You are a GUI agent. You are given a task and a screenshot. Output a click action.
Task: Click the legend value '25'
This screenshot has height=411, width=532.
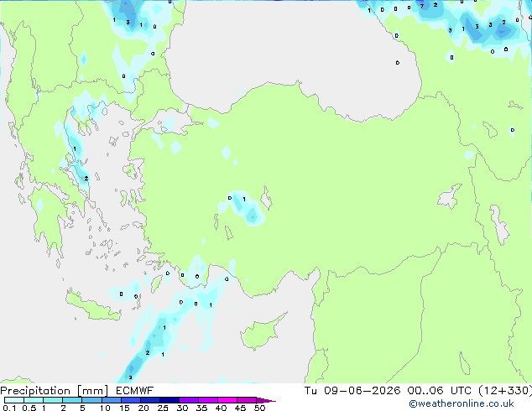coord(163,408)
